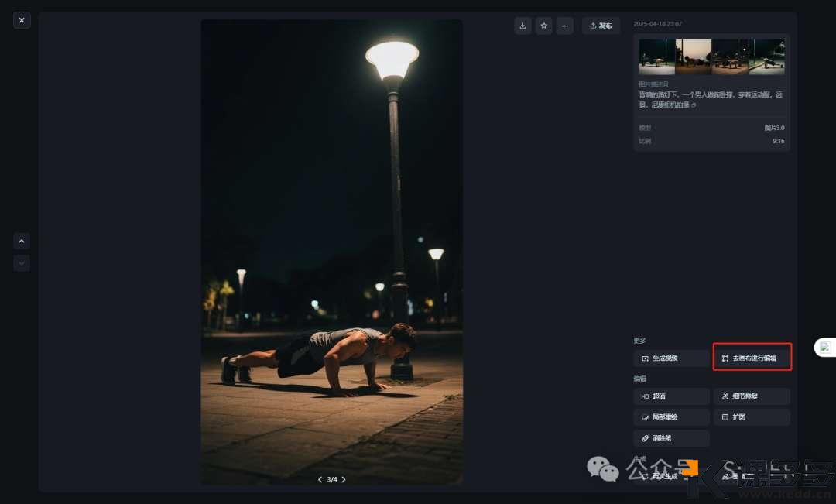Go to next item with down arrow
The image size is (836, 504).
(x=22, y=263)
